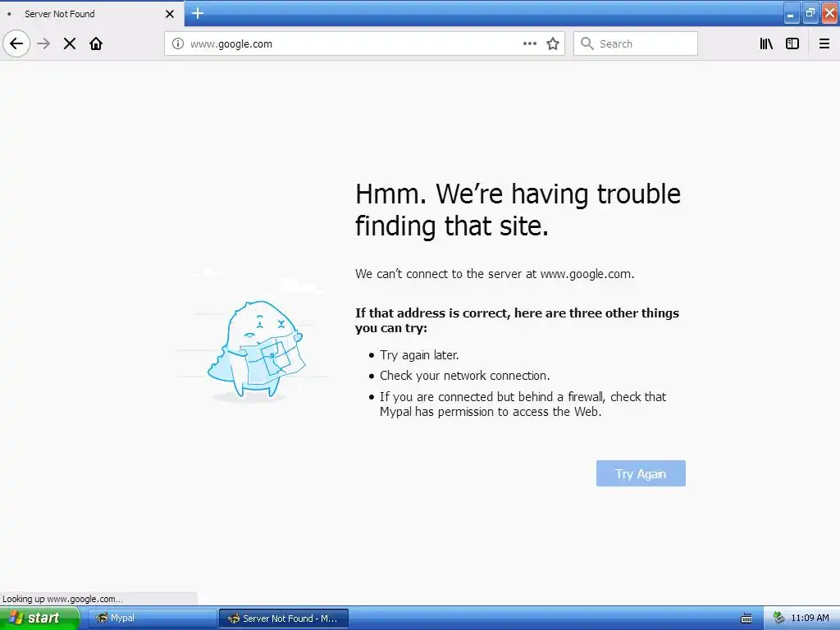Open the page actions three-dots menu
840x630 pixels.
[x=530, y=43]
